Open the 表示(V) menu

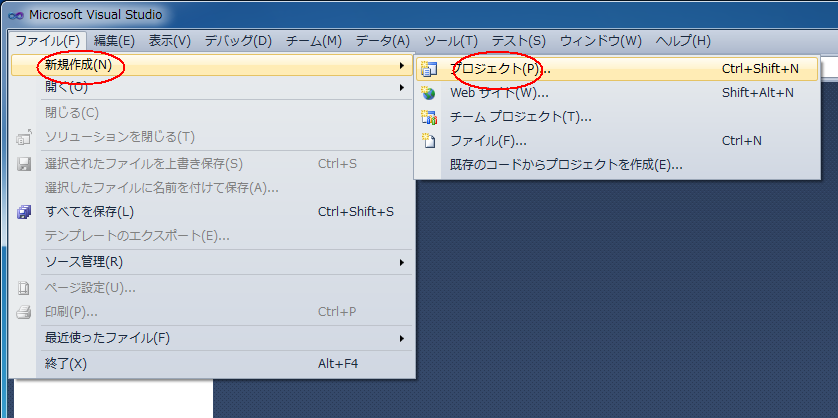pyautogui.click(x=169, y=41)
